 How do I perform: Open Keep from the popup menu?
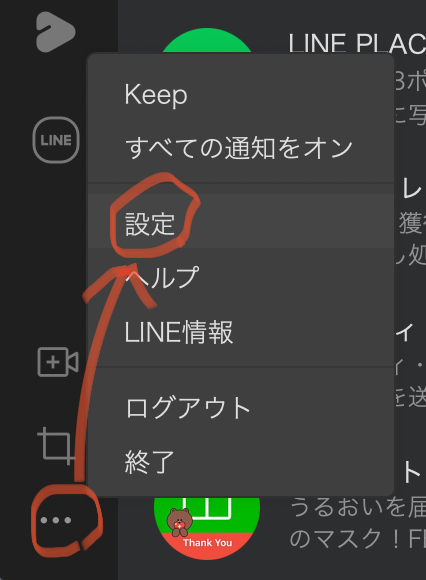[240, 95]
